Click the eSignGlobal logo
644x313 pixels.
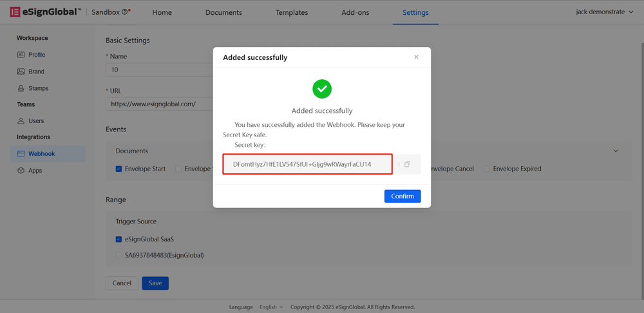pyautogui.click(x=45, y=12)
